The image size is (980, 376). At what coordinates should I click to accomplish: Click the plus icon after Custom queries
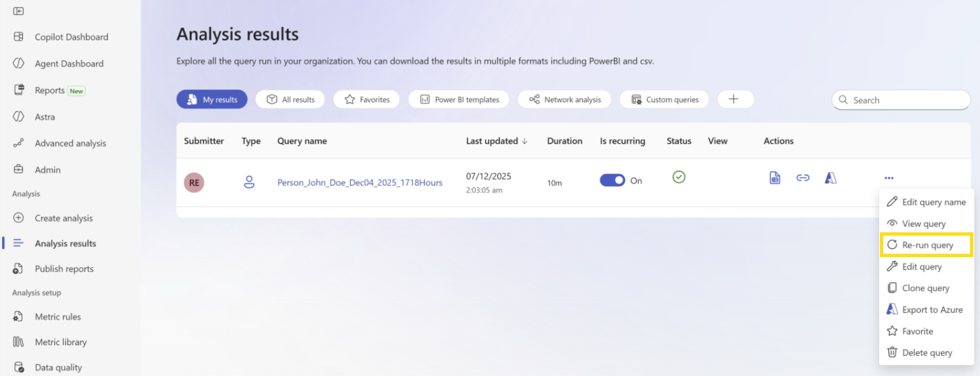735,99
